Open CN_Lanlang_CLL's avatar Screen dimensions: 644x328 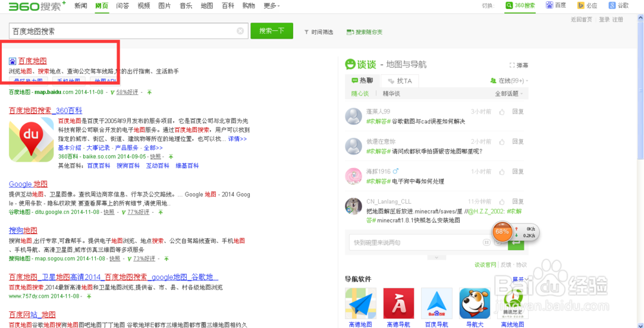pyautogui.click(x=353, y=206)
